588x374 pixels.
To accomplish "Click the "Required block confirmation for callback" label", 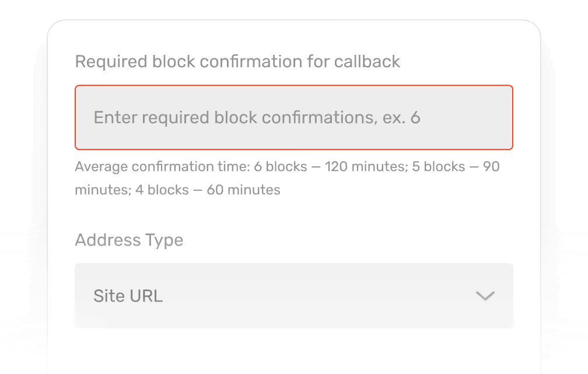I will [x=237, y=62].
